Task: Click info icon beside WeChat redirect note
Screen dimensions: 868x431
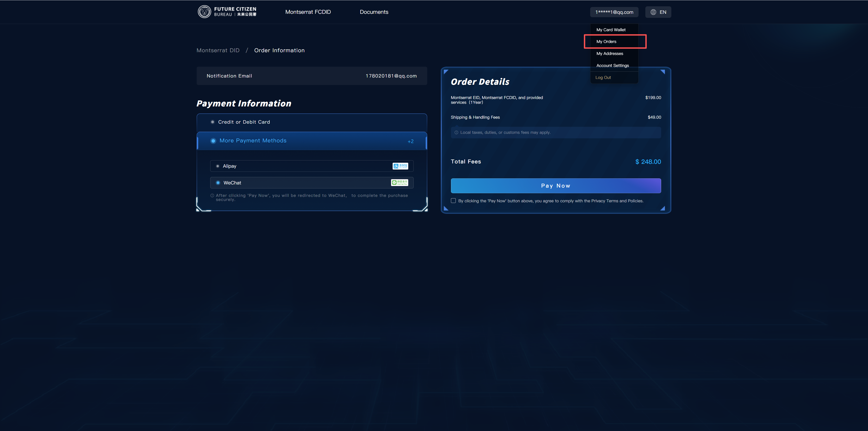Action: (212, 195)
